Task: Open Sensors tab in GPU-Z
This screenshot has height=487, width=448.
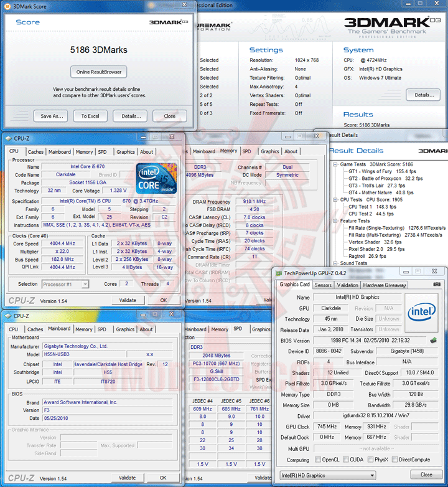Action: coord(323,285)
